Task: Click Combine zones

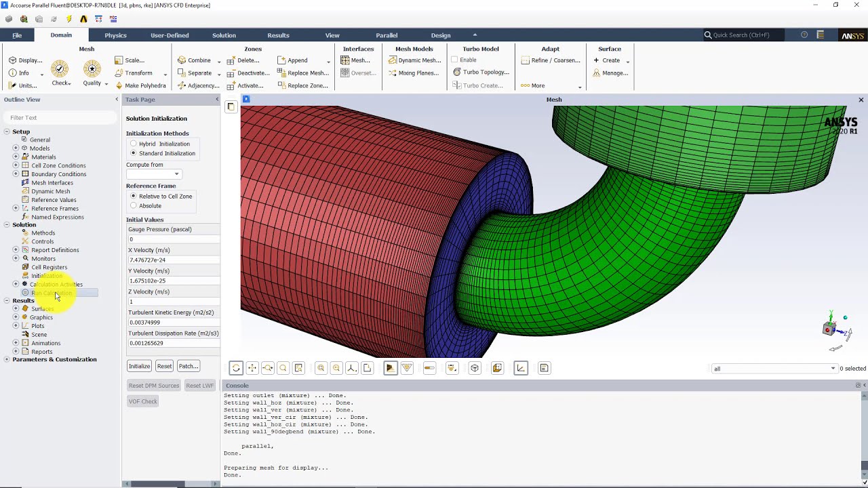Action: [194, 60]
